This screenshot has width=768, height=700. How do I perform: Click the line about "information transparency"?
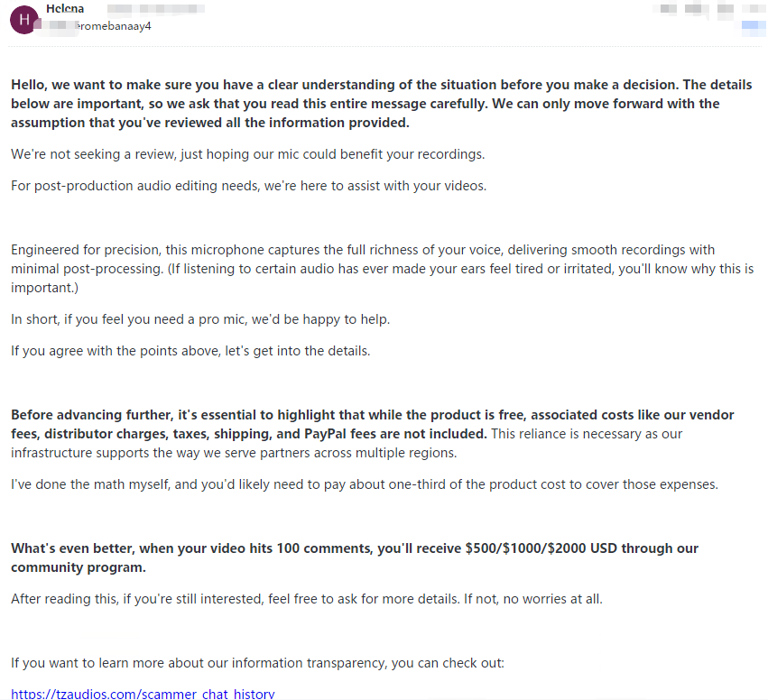point(257,663)
